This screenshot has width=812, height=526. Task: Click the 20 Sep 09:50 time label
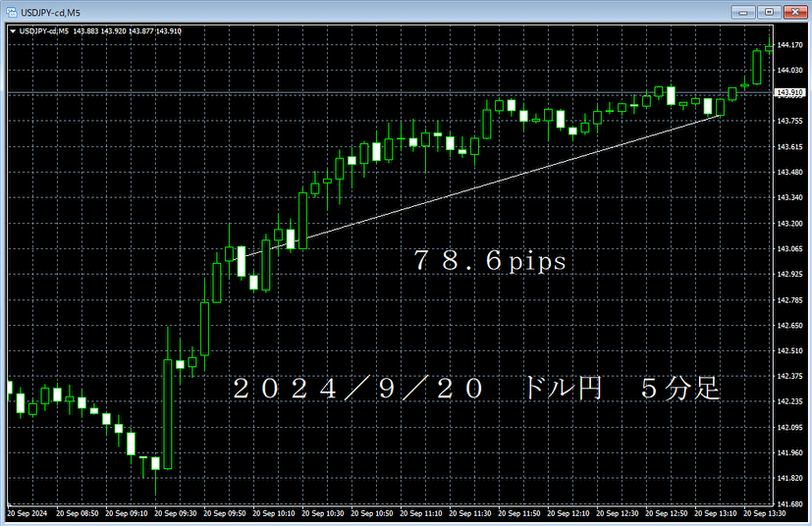pyautogui.click(x=225, y=513)
